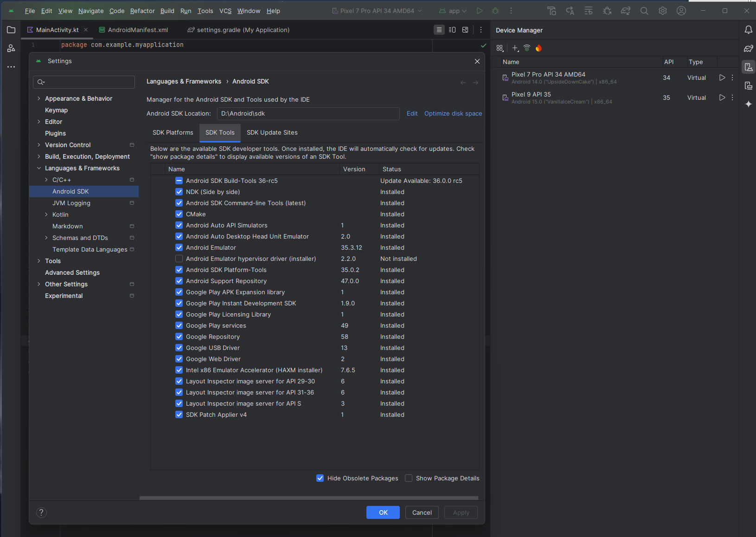This screenshot has height=537, width=756.
Task: Open the settings.gradle (My Application) tab
Action: (238, 30)
